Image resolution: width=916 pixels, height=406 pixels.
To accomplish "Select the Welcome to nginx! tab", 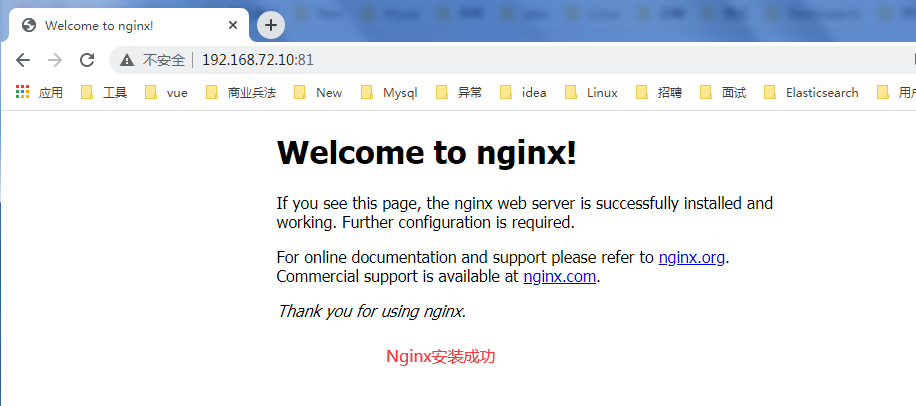I will 130,25.
